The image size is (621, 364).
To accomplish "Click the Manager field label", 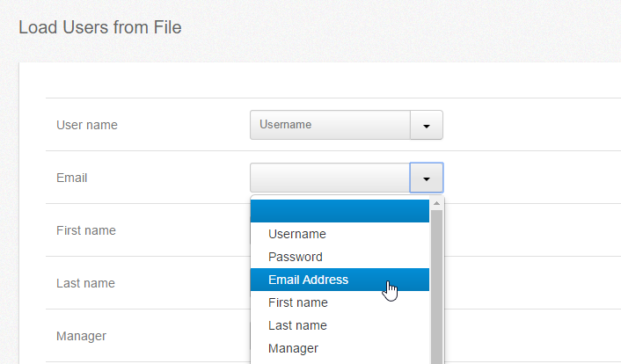I will (81, 336).
